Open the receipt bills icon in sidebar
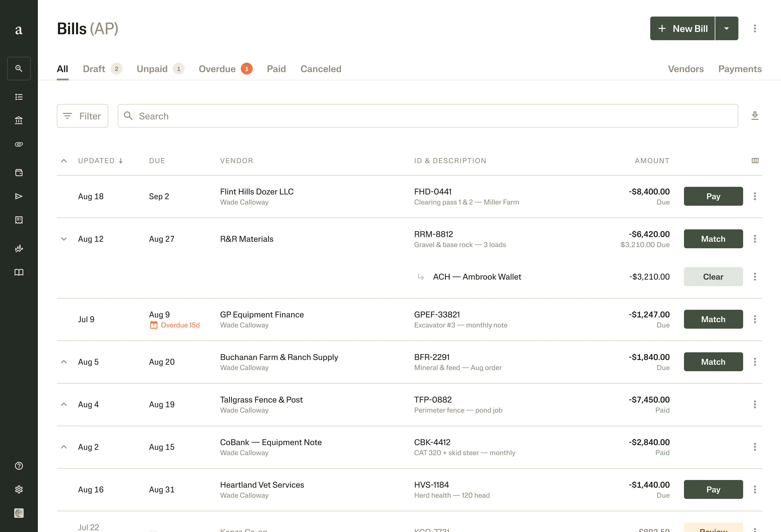781x532 pixels. tap(19, 220)
